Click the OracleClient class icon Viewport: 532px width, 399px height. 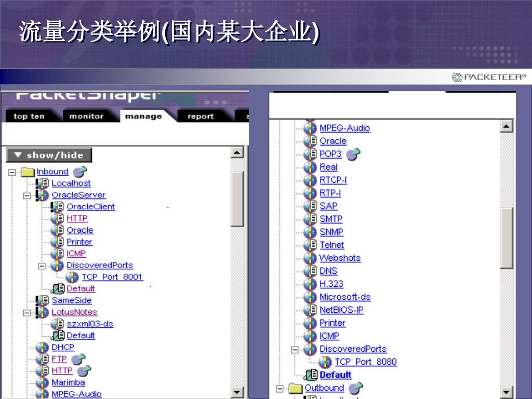coord(57,207)
